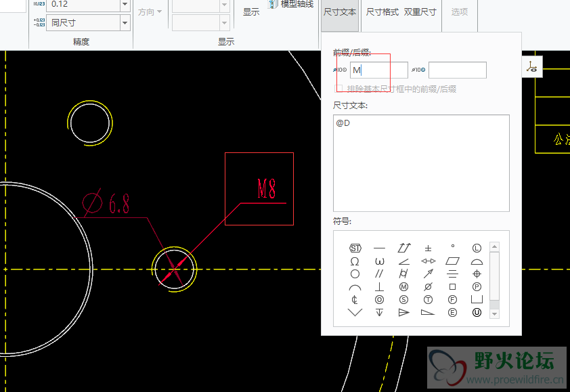
Task: Click the coordinate system visibility icon
Action: click(532, 67)
